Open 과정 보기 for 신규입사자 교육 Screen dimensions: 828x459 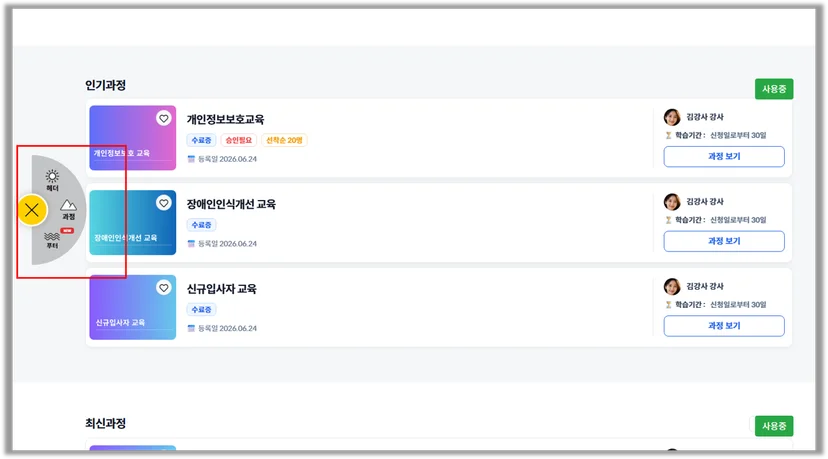coord(724,326)
